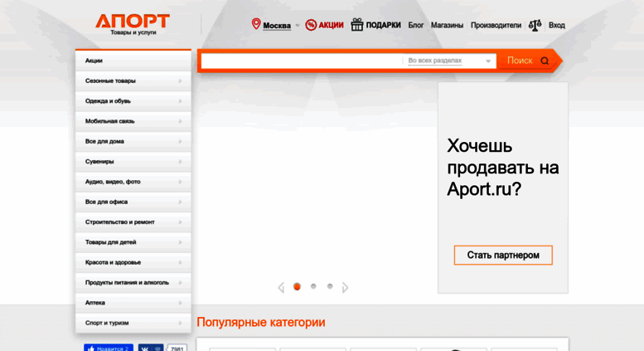Click the gift box Подарки icon
Image resolution: width=644 pixels, height=351 pixels.
pyautogui.click(x=357, y=25)
